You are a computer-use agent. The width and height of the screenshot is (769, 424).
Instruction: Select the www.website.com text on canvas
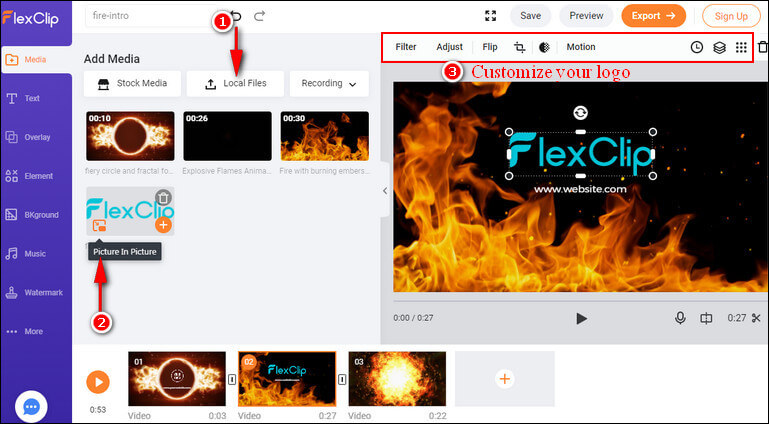pos(580,189)
